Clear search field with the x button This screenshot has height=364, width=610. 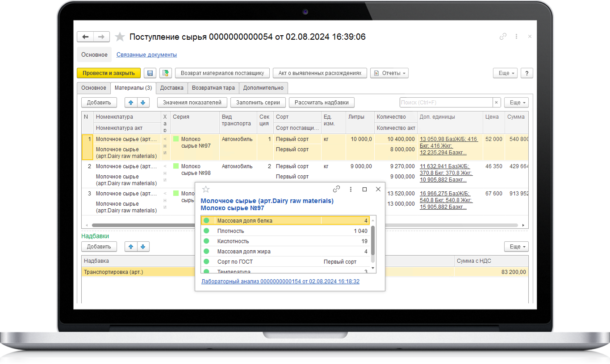pyautogui.click(x=496, y=103)
